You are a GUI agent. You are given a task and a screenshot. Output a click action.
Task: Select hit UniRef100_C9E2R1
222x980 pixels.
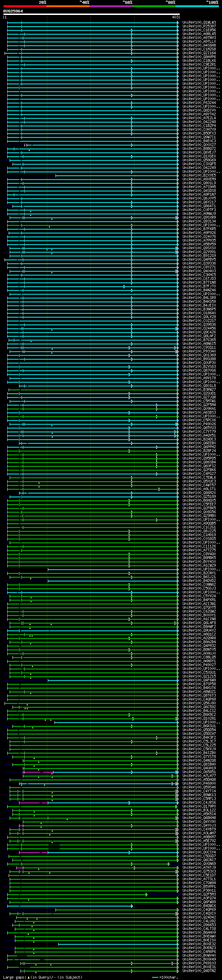(x=199, y=64)
